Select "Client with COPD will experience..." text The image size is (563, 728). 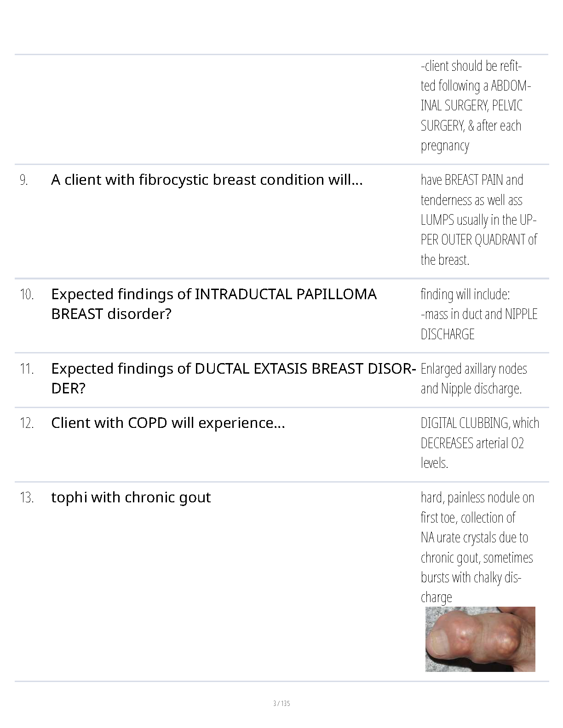[x=168, y=423]
